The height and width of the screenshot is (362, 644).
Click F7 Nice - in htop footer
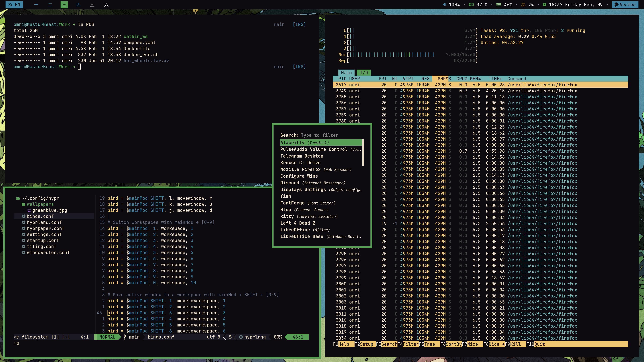click(x=473, y=344)
